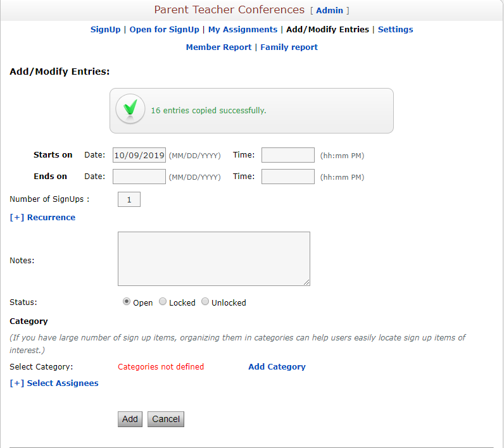The image size is (504, 448).
Task: Open My Assignments page
Action: click(x=243, y=30)
